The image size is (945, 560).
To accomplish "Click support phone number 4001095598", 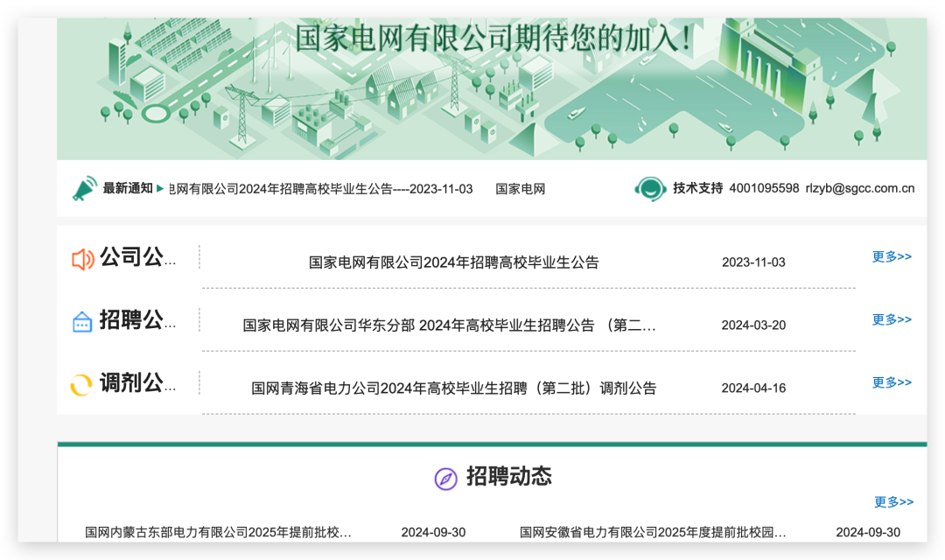I will tap(764, 188).
